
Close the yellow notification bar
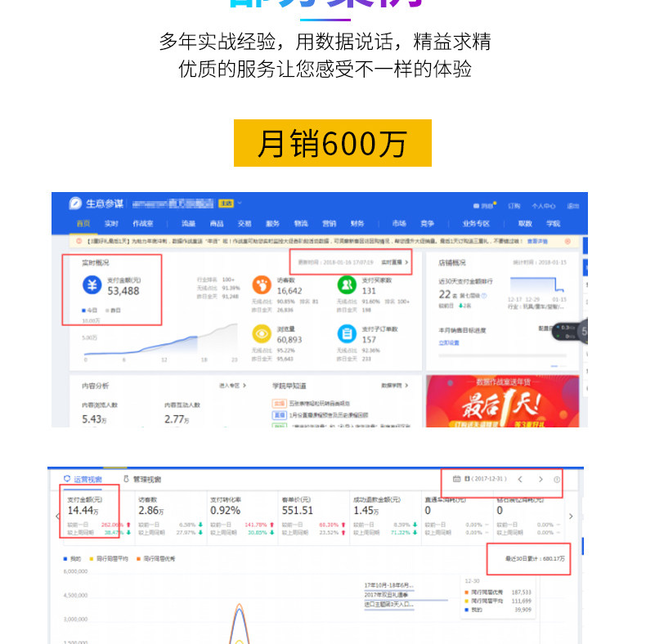point(567,241)
